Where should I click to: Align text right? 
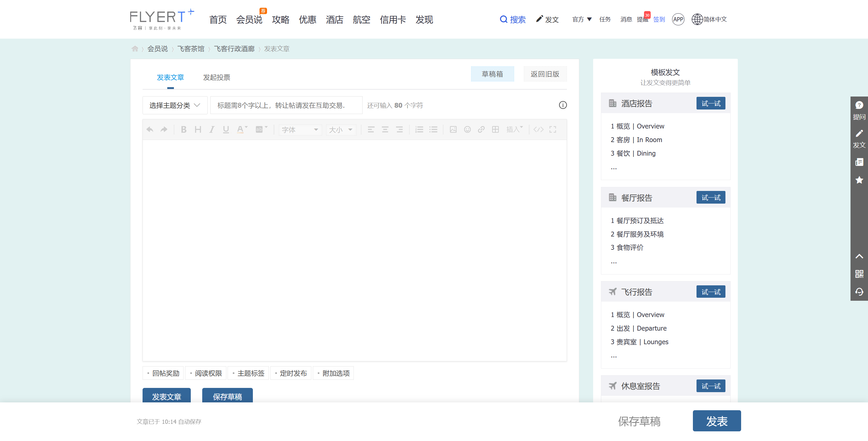pyautogui.click(x=399, y=129)
